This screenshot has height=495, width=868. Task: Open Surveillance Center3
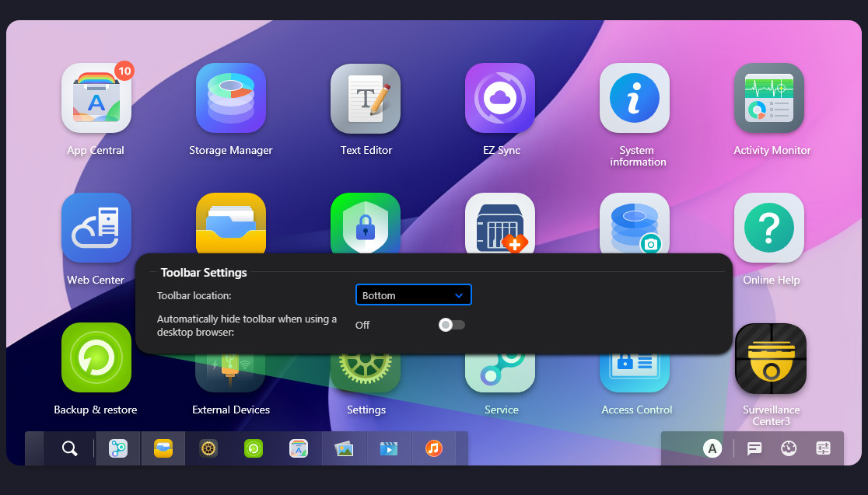[x=769, y=359]
